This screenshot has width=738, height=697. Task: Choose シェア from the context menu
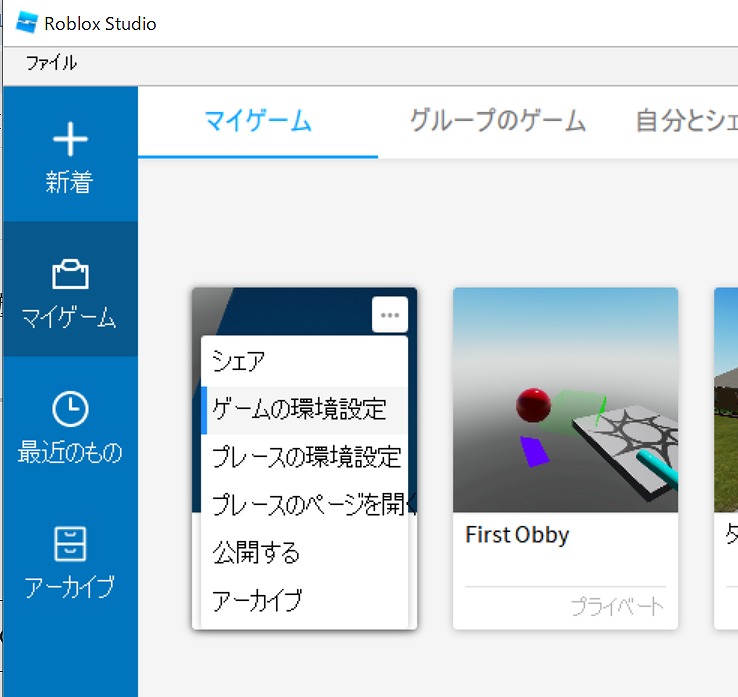tap(304, 361)
